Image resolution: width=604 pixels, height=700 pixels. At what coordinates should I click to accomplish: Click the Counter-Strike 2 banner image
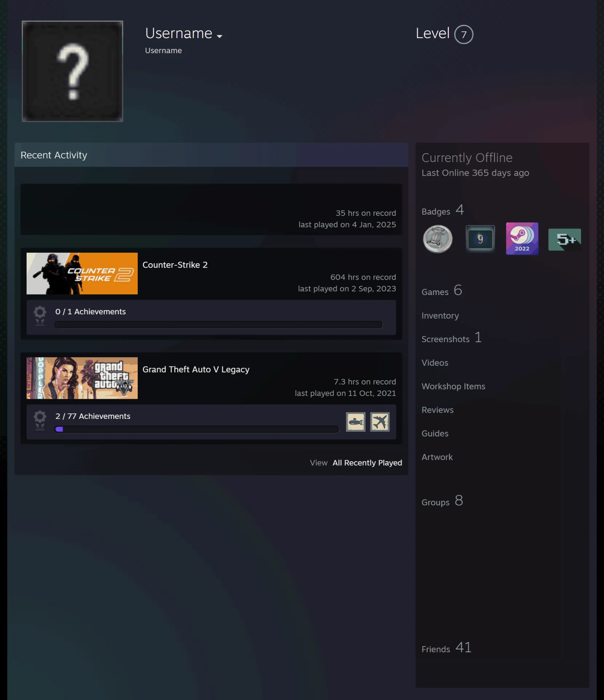(x=82, y=273)
